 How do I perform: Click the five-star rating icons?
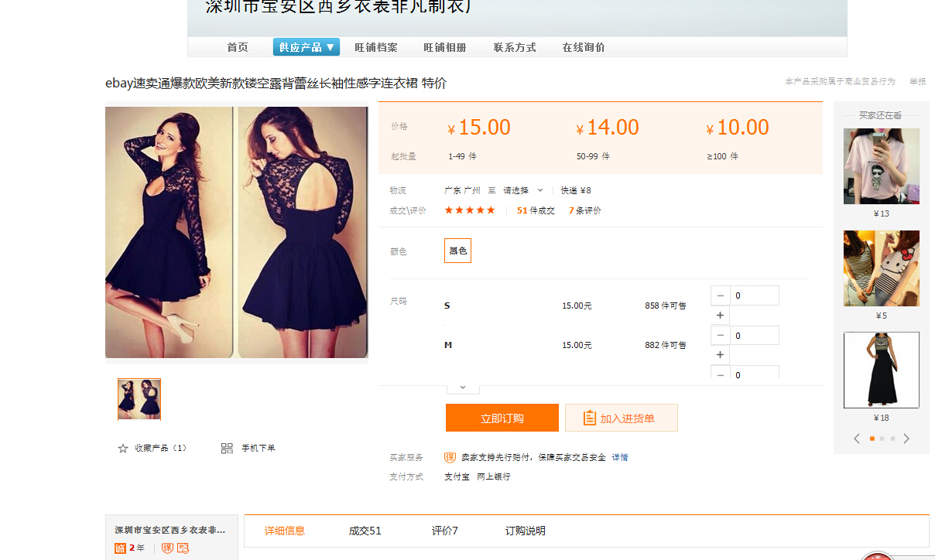click(x=469, y=210)
